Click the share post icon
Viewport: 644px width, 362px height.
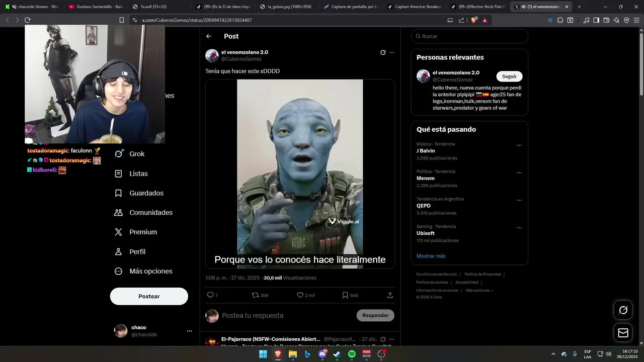click(390, 295)
